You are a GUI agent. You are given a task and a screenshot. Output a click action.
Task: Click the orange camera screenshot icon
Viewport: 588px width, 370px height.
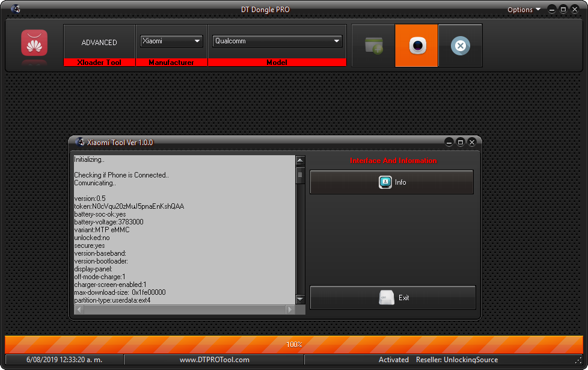coord(417,46)
